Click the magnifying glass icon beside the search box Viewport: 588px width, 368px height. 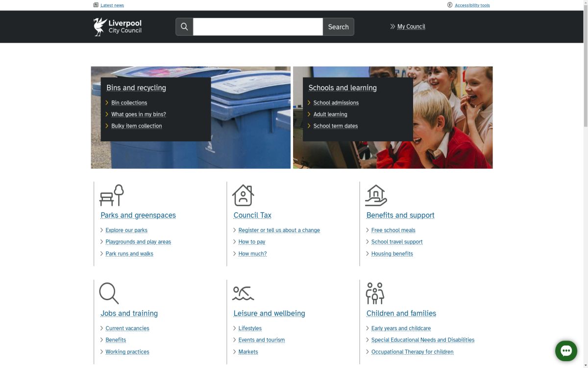pos(184,26)
